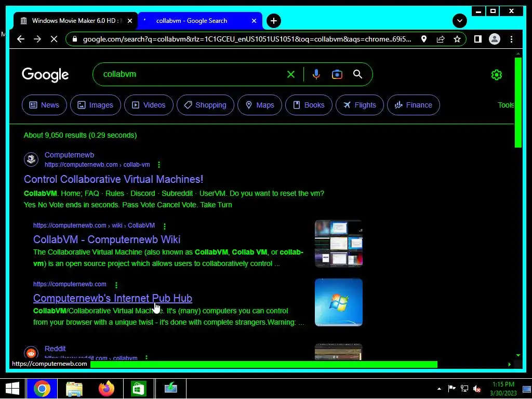Open a new tab with the plus button
This screenshot has height=399, width=532.
(273, 21)
